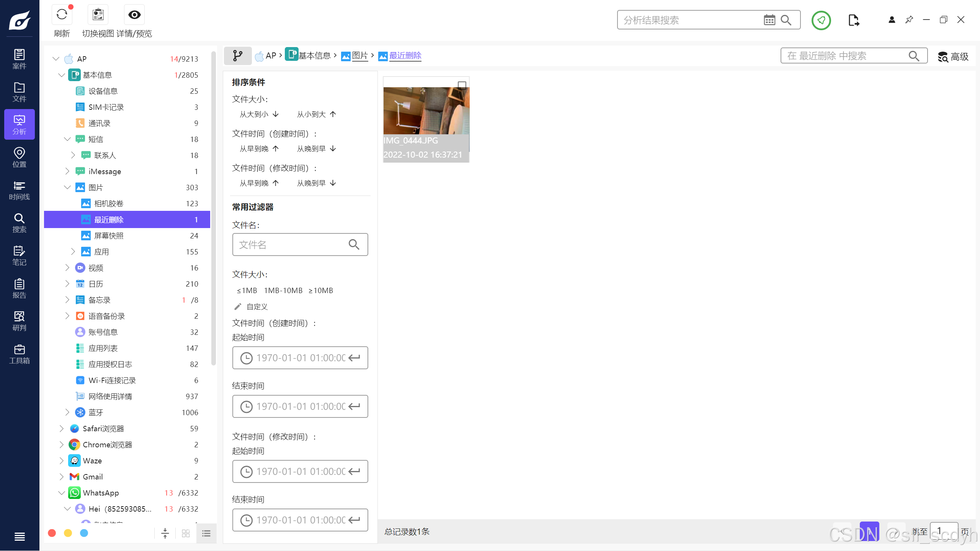Click the green shield status icon
The width and height of the screenshot is (980, 551).
pos(821,20)
